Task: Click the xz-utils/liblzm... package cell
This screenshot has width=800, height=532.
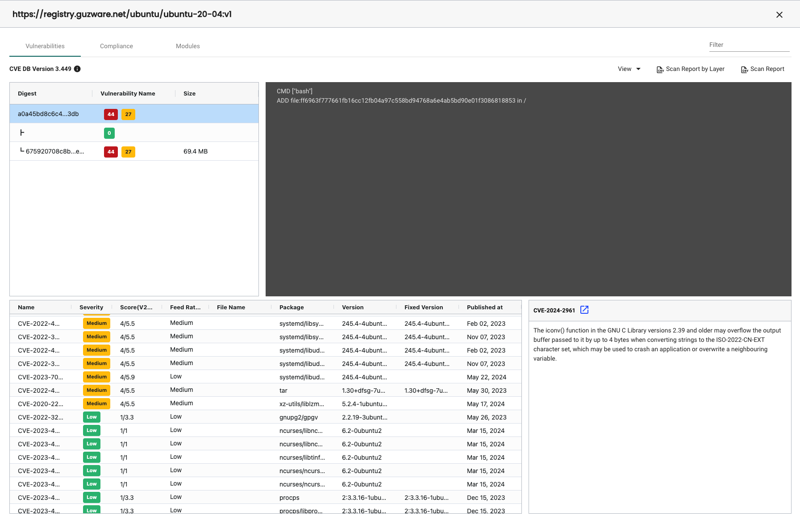Action: coord(302,404)
